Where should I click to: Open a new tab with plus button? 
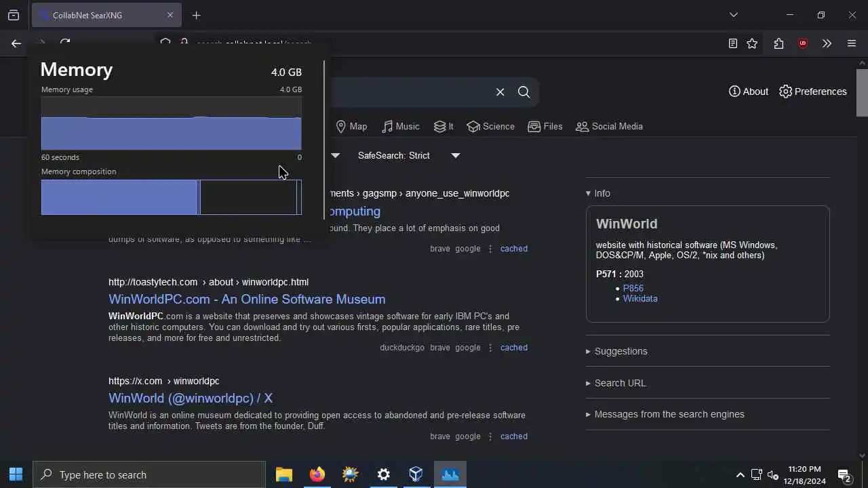click(196, 15)
